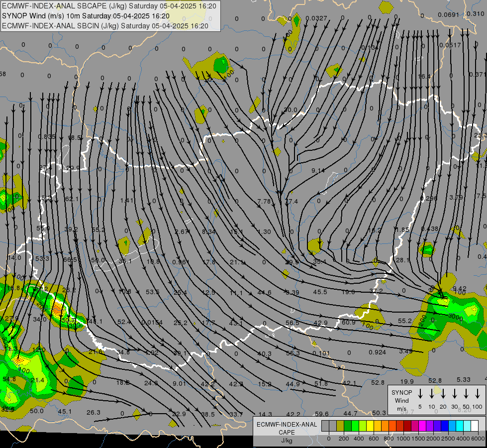This screenshot has height=448, width=487.
Task: Click the ECMWF-INDEX-ANAL legend label
Action: [x=287, y=425]
